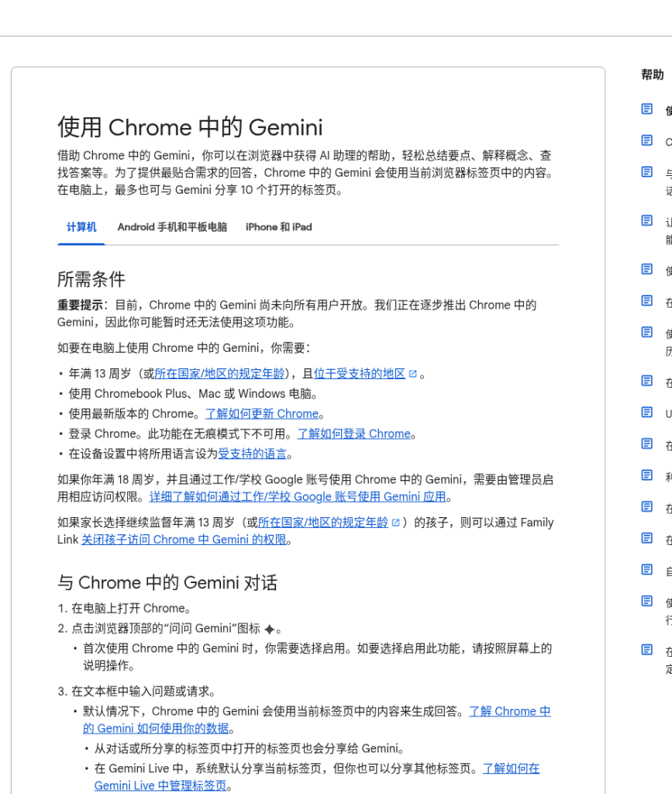Screen dimensions: 672x794
Task: Follow the 了解如何登录 Chrome link
Action: tap(353, 434)
